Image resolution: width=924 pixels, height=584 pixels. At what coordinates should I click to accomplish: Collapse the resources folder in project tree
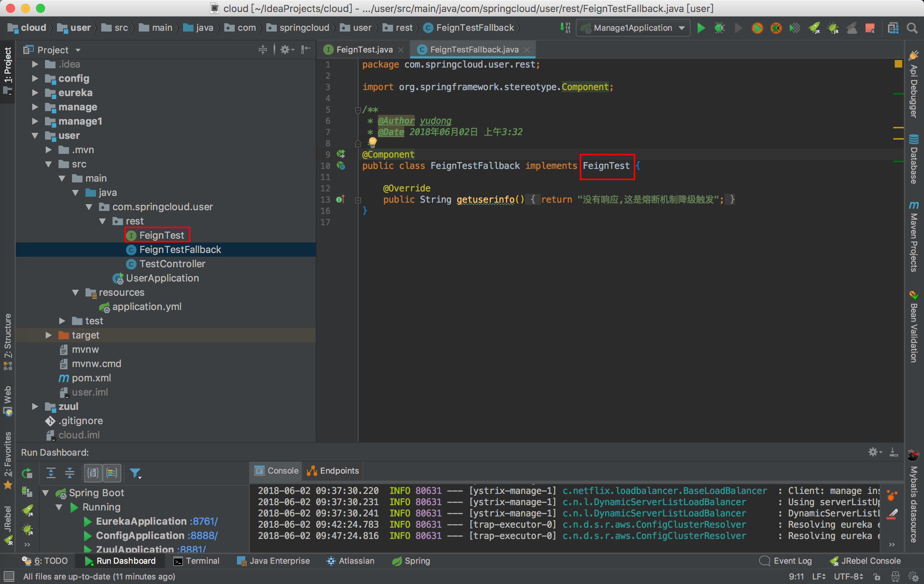pyautogui.click(x=76, y=293)
